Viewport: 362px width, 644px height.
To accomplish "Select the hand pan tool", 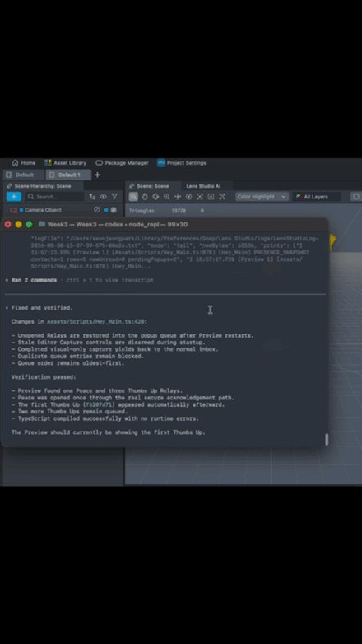I will point(145,197).
